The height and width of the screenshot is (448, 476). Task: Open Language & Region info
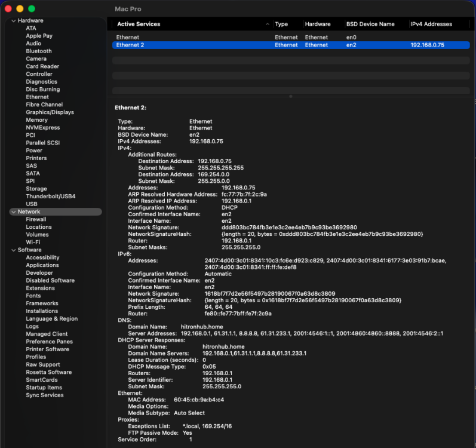point(51,319)
